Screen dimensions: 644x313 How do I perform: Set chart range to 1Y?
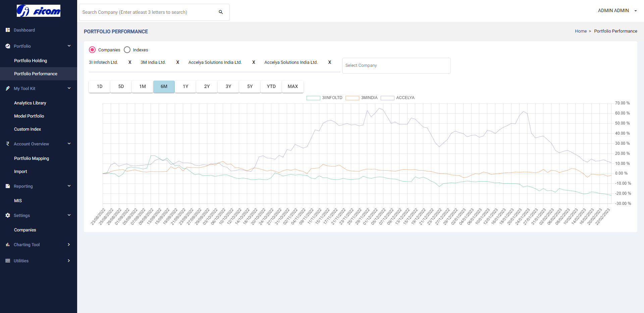point(185,87)
